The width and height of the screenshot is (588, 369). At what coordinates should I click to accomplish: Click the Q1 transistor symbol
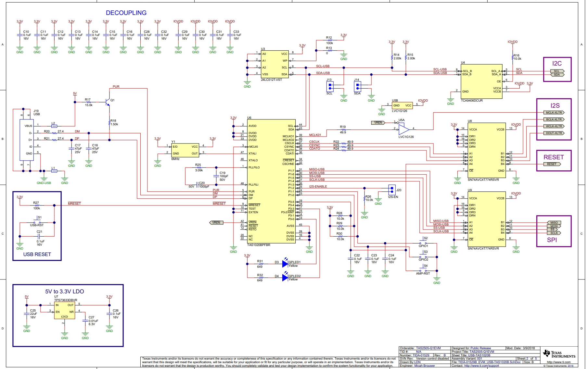[108, 102]
